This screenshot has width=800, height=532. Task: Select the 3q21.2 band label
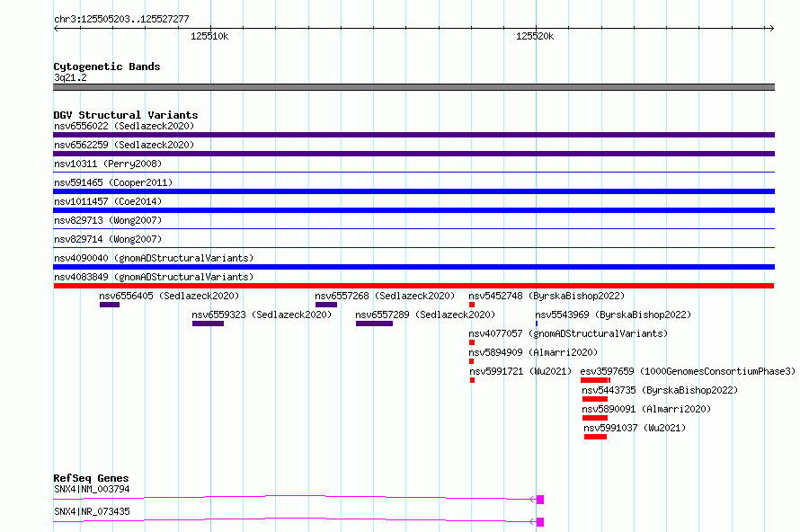click(x=70, y=77)
